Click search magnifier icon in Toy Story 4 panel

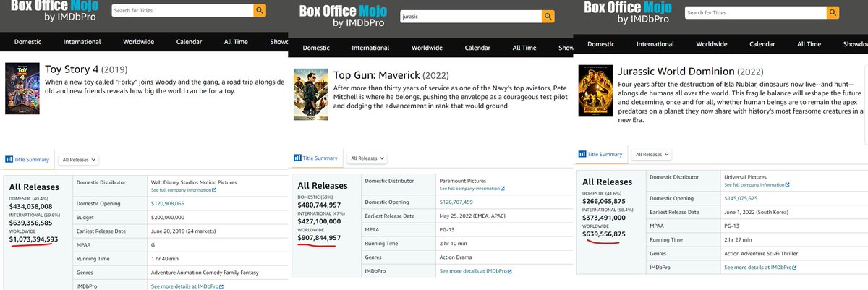[x=260, y=10]
